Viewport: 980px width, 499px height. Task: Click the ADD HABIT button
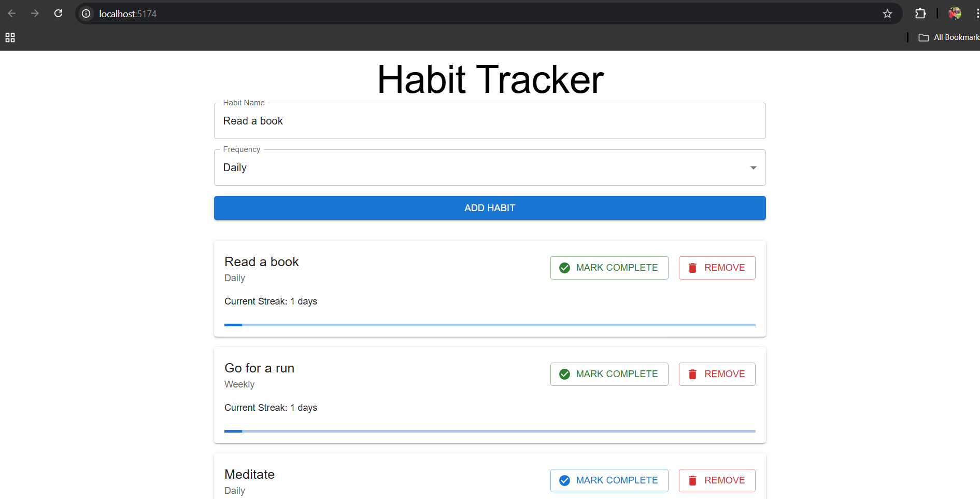pyautogui.click(x=489, y=208)
